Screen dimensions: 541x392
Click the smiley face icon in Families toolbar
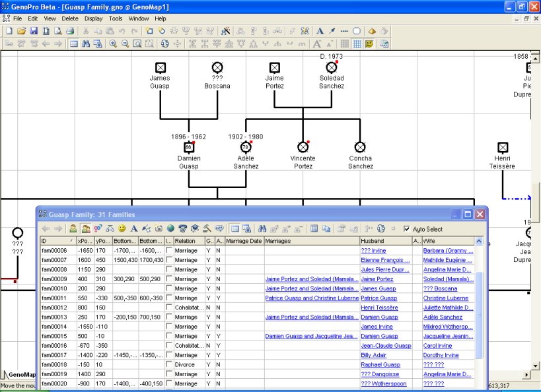coord(122,229)
